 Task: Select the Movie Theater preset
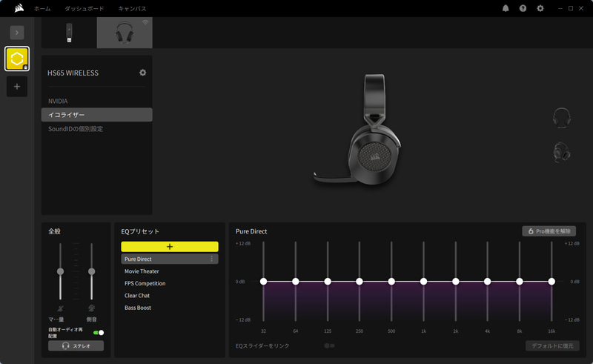click(x=170, y=271)
